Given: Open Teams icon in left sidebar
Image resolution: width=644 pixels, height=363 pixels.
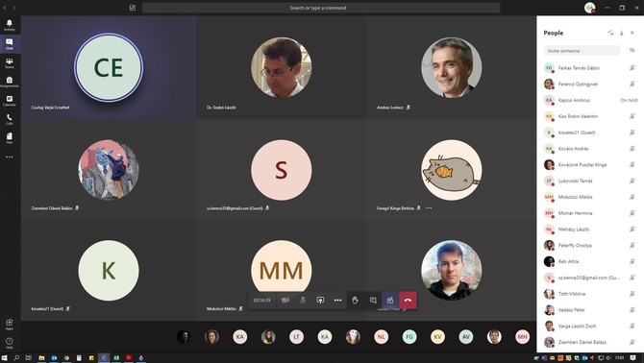Looking at the screenshot, I should (9, 62).
